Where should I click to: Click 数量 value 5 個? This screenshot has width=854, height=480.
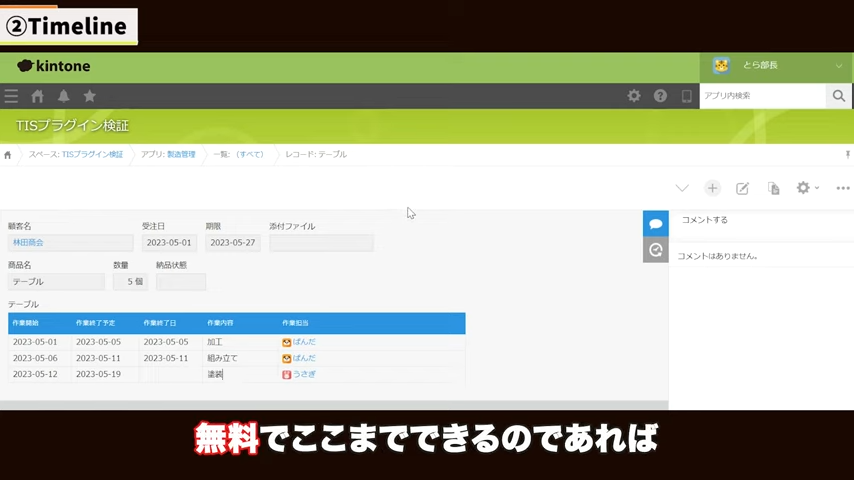(x=131, y=282)
